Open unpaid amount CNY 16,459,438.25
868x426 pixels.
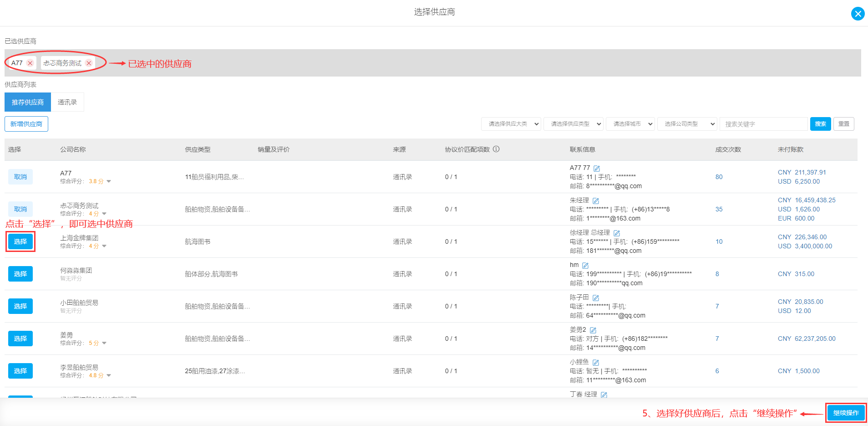tap(807, 200)
